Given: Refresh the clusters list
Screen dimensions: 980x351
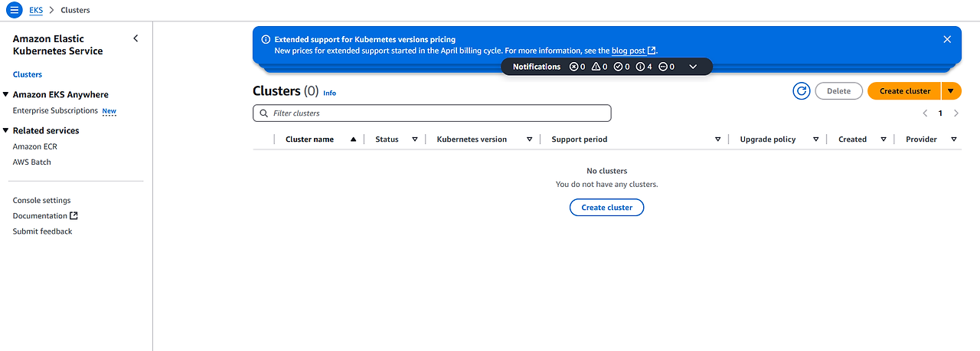Looking at the screenshot, I should pyautogui.click(x=802, y=91).
